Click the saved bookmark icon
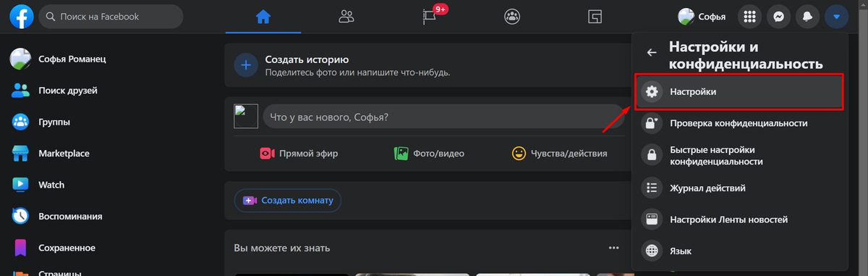This screenshot has width=868, height=276. pyautogui.click(x=20, y=248)
